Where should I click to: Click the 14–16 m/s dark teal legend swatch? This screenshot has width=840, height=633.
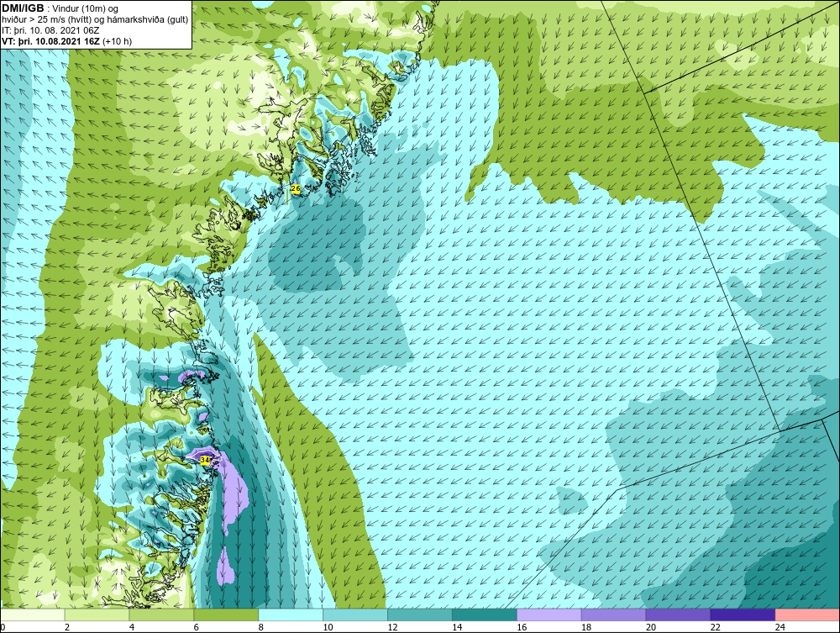[485, 615]
